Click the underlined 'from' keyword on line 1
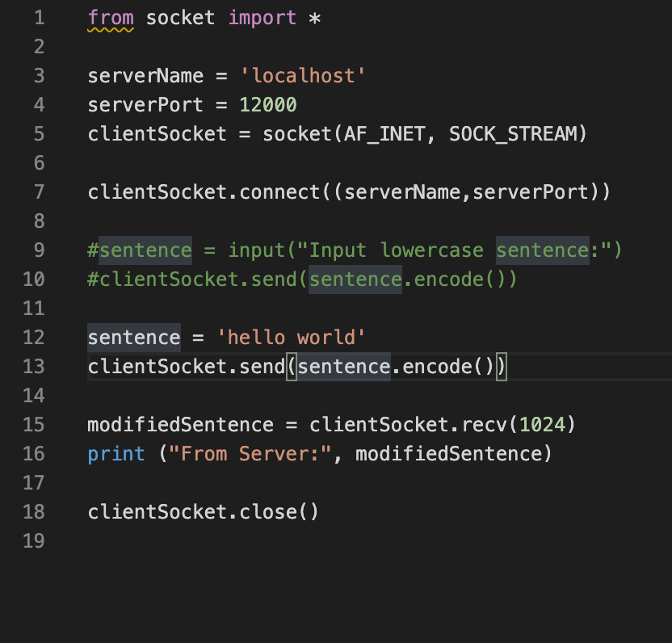This screenshot has height=643, width=672. (111, 17)
